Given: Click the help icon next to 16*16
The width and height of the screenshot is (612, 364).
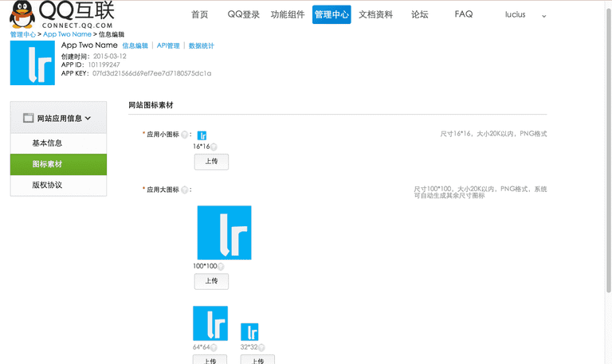Looking at the screenshot, I should click(214, 147).
